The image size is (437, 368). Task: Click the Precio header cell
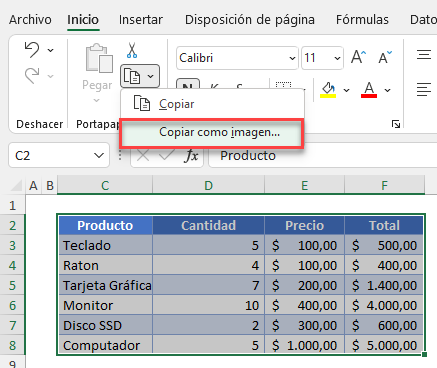click(305, 225)
